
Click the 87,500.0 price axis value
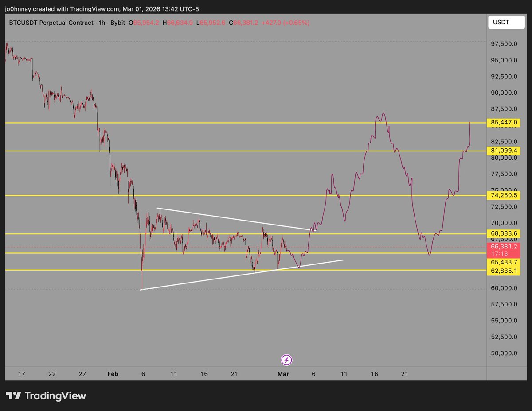coord(504,109)
